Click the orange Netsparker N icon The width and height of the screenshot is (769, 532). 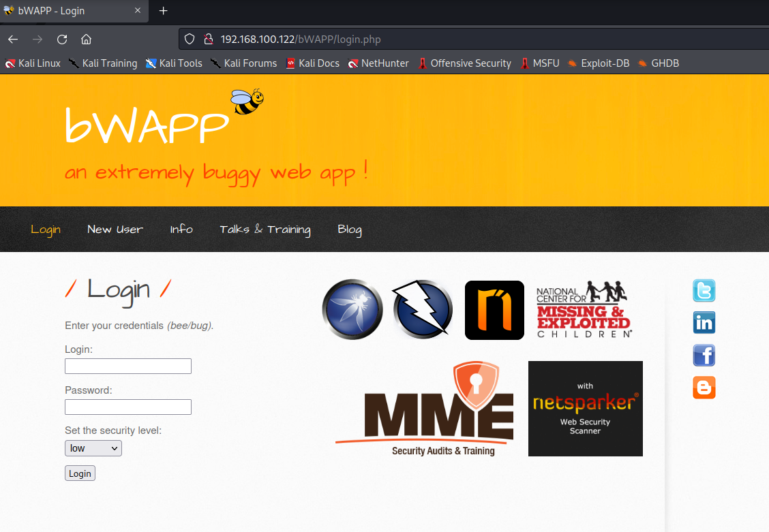tap(494, 310)
